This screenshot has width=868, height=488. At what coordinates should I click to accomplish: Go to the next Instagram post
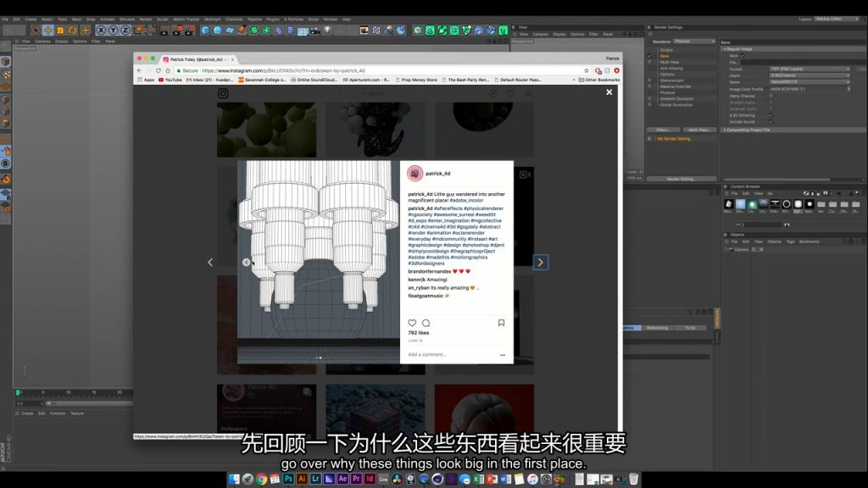point(540,263)
